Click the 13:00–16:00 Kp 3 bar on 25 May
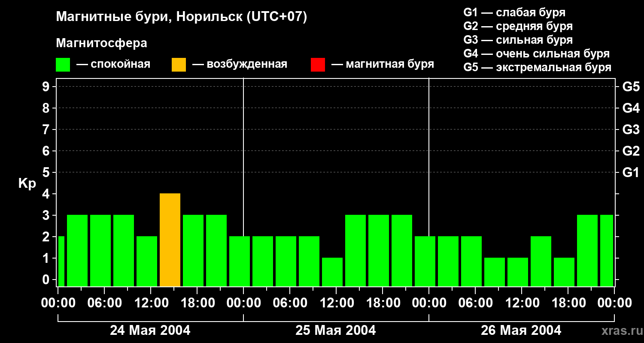The width and height of the screenshot is (644, 343). 355,250
